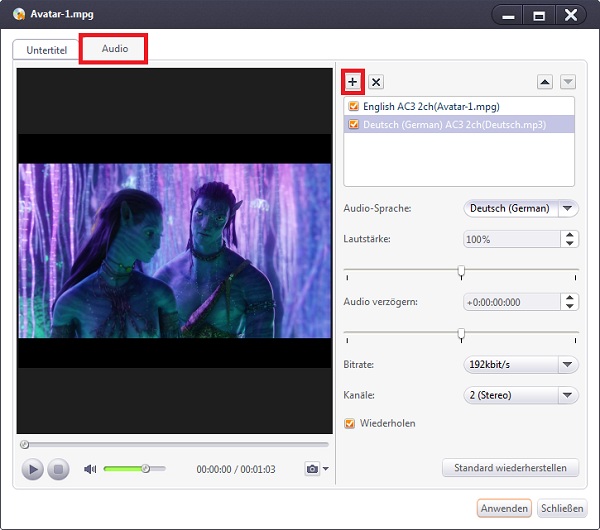Play the video preview
The height and width of the screenshot is (530, 600).
(x=33, y=469)
